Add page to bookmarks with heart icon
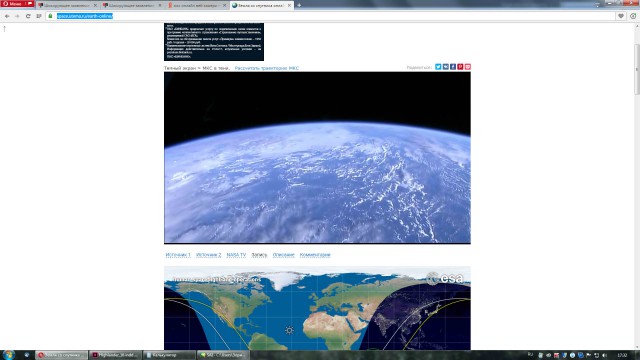 [621, 16]
